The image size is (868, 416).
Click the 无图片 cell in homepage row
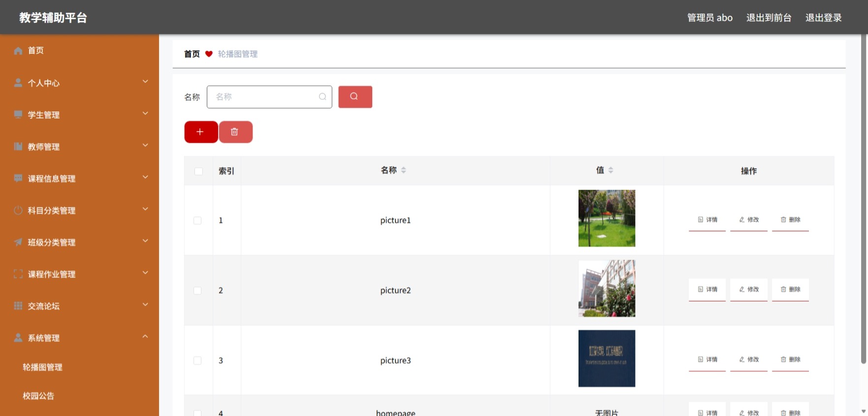pos(607,413)
